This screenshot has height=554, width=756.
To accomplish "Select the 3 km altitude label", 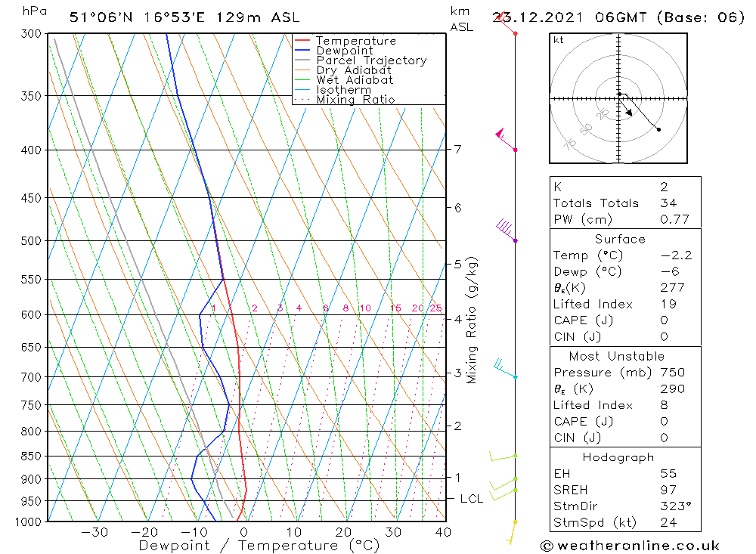I will pos(457,373).
